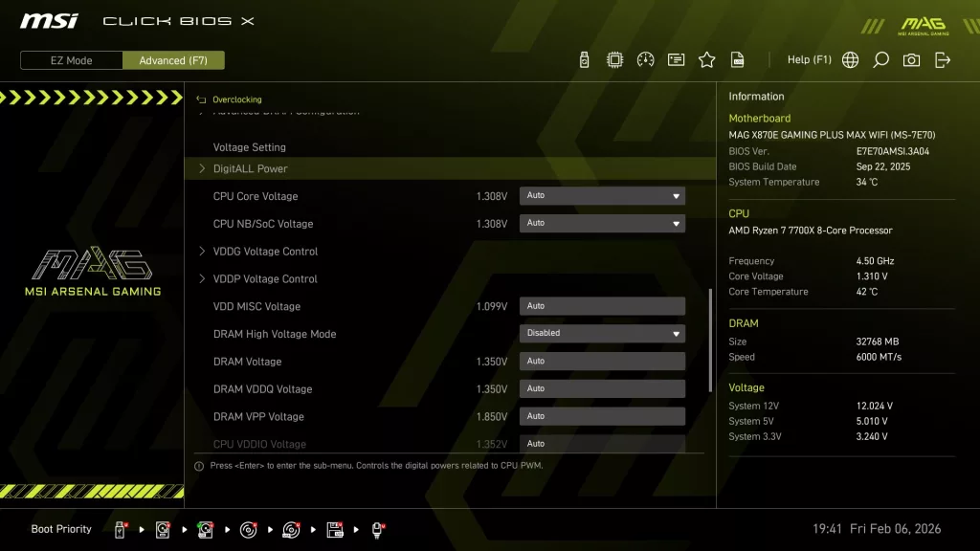Open search with the magnifier icon
The image size is (980, 551).
pyautogui.click(x=880, y=59)
